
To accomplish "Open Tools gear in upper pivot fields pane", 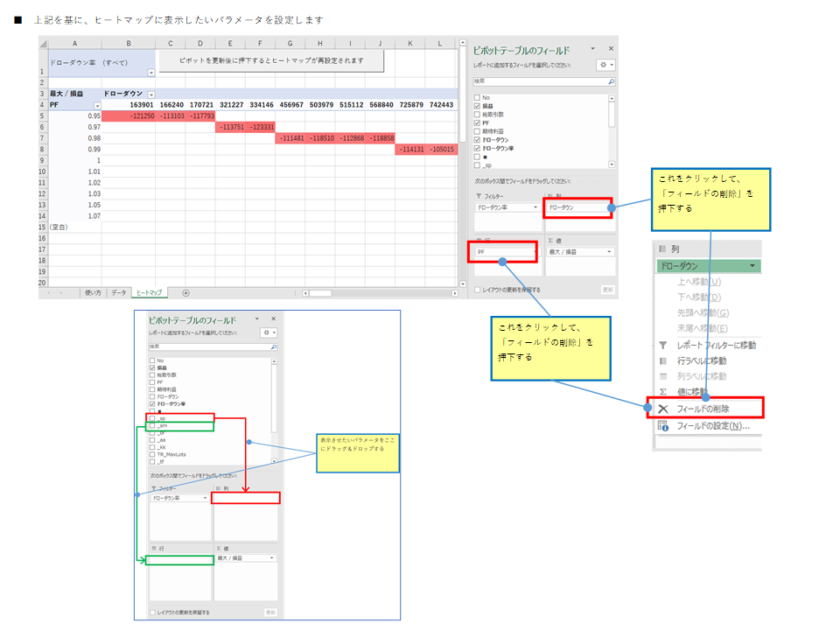I will coord(605,65).
